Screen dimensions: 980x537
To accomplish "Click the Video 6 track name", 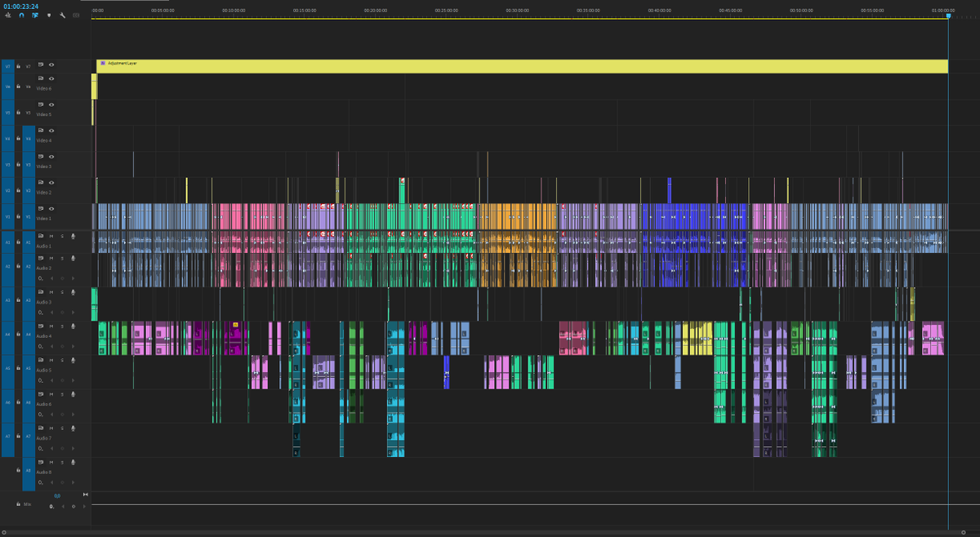I will pyautogui.click(x=44, y=88).
